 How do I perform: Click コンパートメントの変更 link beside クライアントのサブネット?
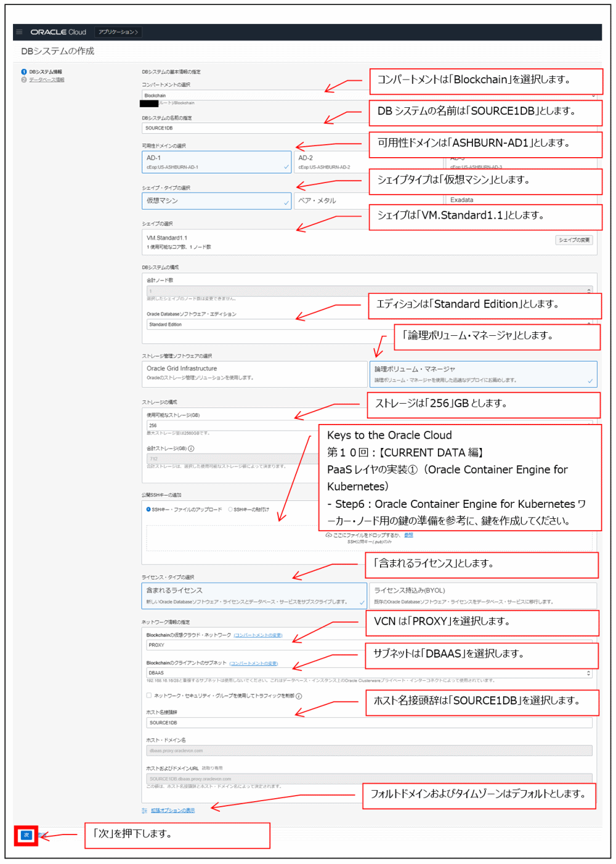[x=254, y=664]
